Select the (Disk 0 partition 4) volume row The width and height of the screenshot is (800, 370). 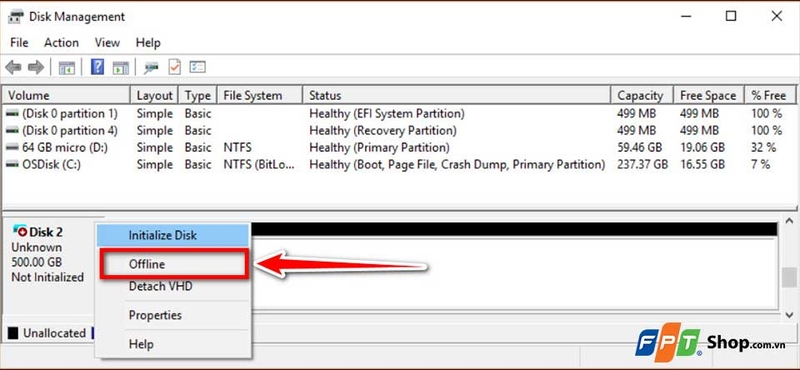[x=400, y=131]
